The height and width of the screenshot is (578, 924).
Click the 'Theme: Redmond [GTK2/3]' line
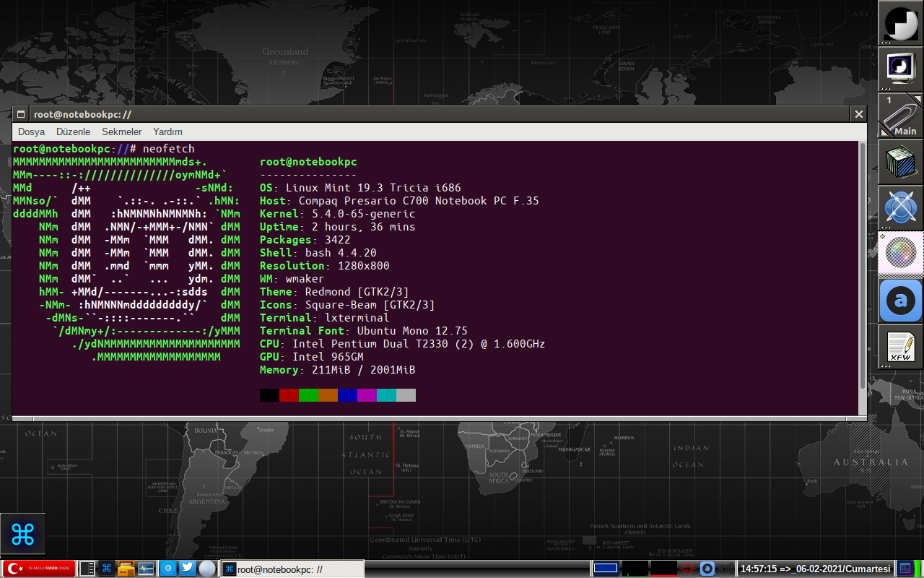point(334,292)
